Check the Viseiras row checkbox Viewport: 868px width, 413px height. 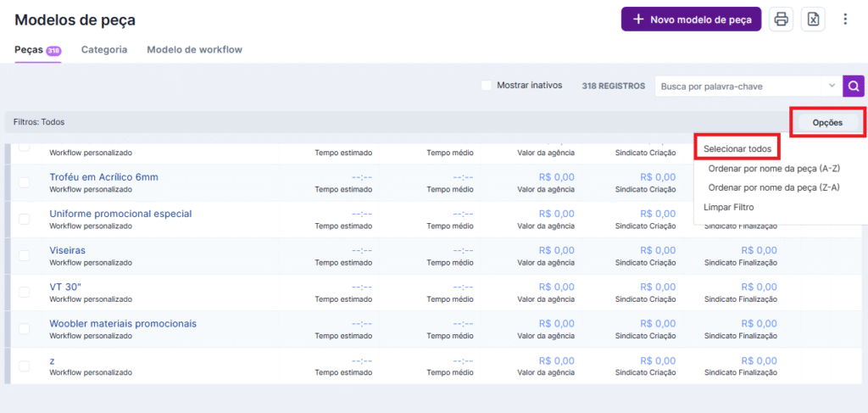point(25,255)
